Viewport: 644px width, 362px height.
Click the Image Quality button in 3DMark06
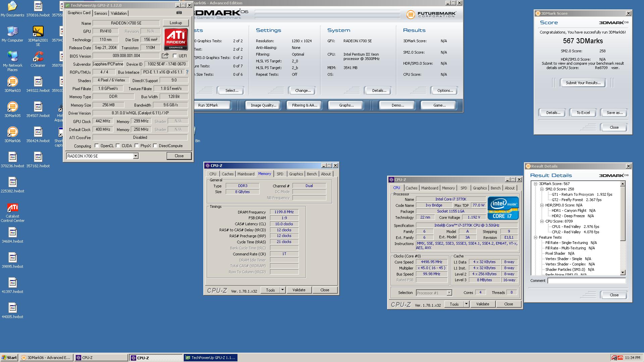point(263,105)
